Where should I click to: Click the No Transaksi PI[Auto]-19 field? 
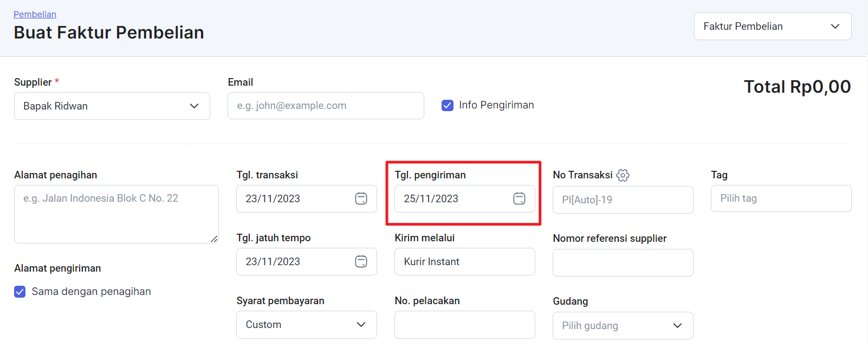pos(623,200)
